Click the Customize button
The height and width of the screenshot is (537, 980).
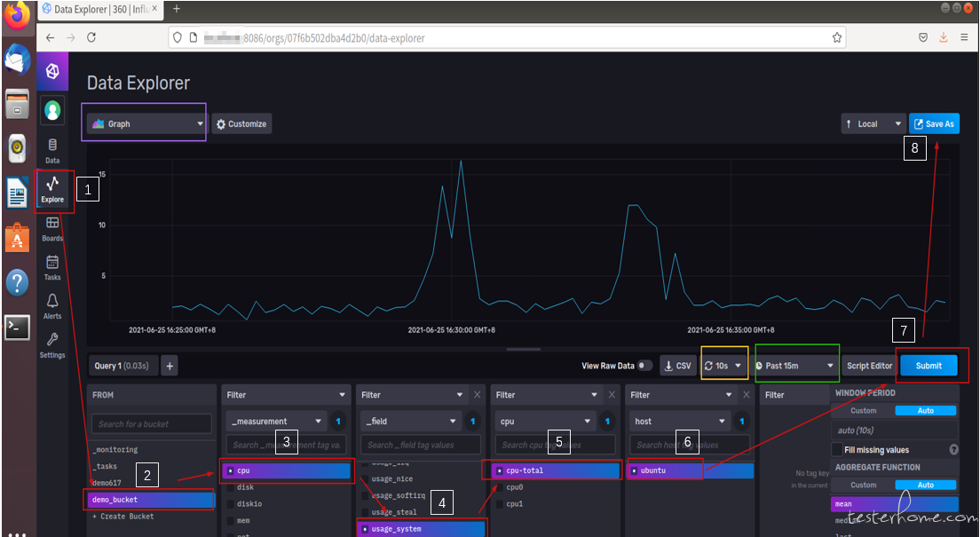(241, 123)
